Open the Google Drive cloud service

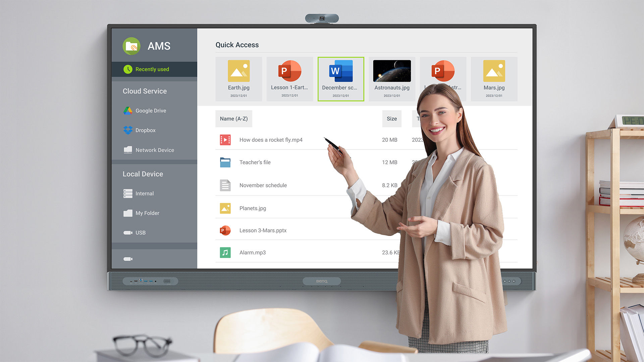150,111
